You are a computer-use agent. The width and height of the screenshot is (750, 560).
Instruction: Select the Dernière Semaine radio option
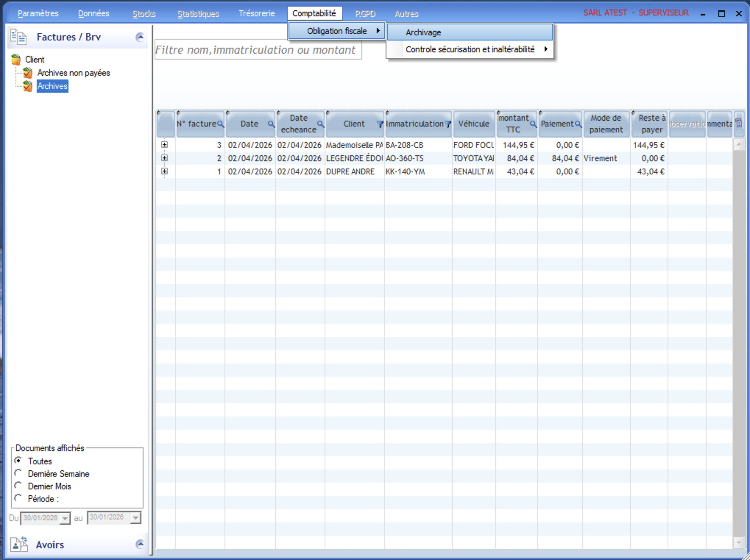point(18,473)
